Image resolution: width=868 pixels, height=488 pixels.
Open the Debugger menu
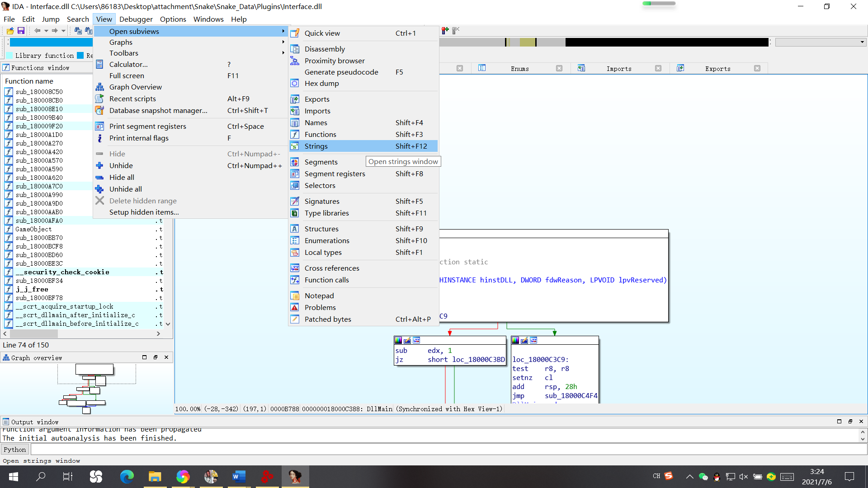pos(136,19)
